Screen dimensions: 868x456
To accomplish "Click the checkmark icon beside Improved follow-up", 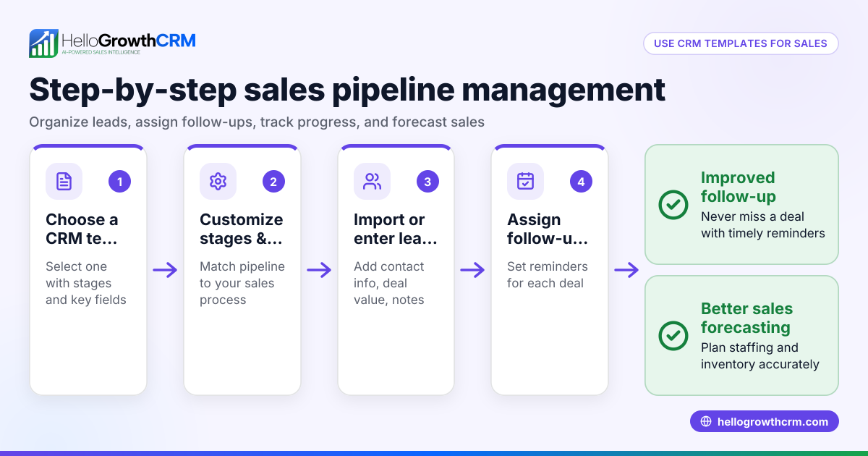I will 673,205.
